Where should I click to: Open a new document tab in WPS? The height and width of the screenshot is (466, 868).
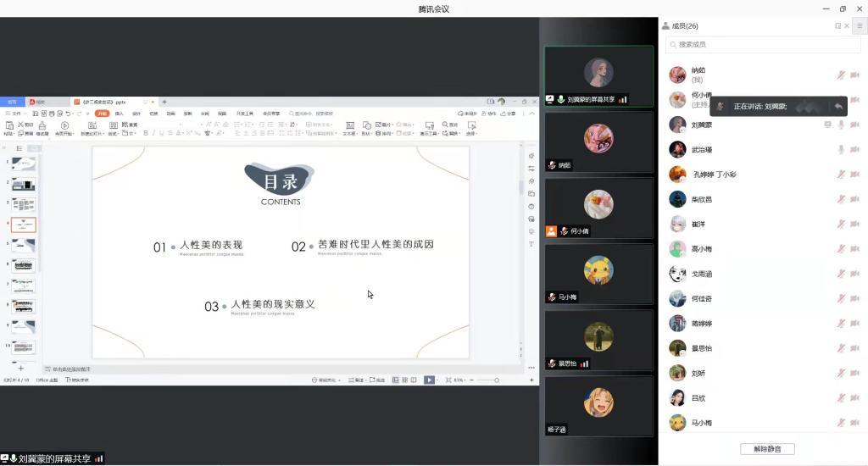164,102
